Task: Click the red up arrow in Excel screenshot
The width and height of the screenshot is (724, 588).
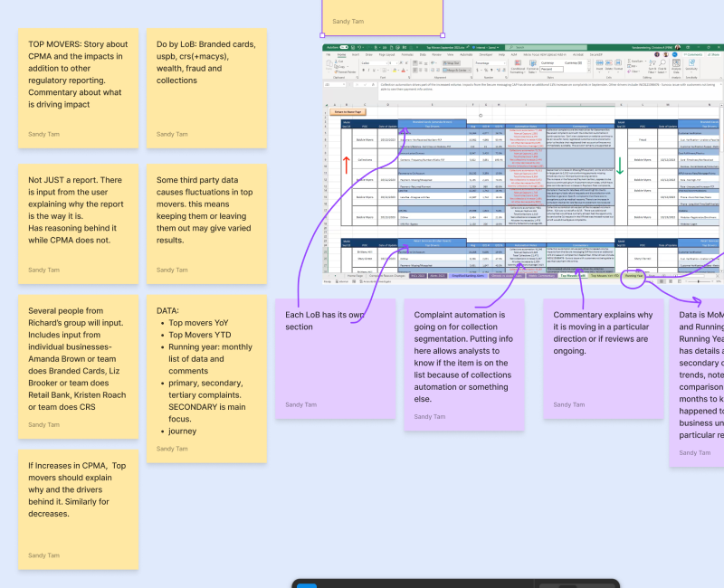Action: click(x=347, y=166)
